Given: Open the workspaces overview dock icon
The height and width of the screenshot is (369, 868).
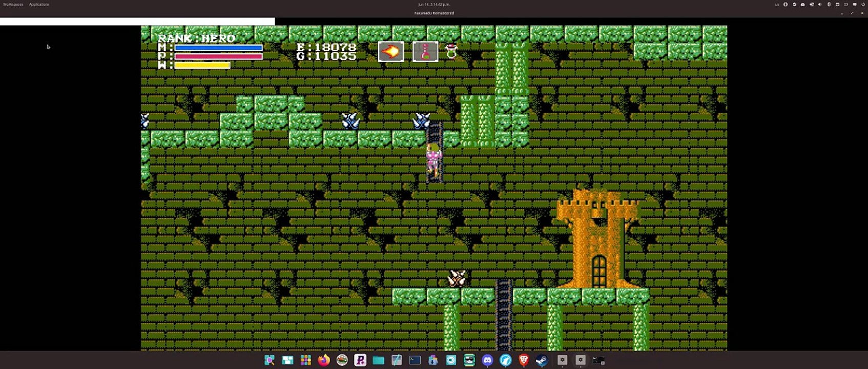Looking at the screenshot, I should pos(287,360).
